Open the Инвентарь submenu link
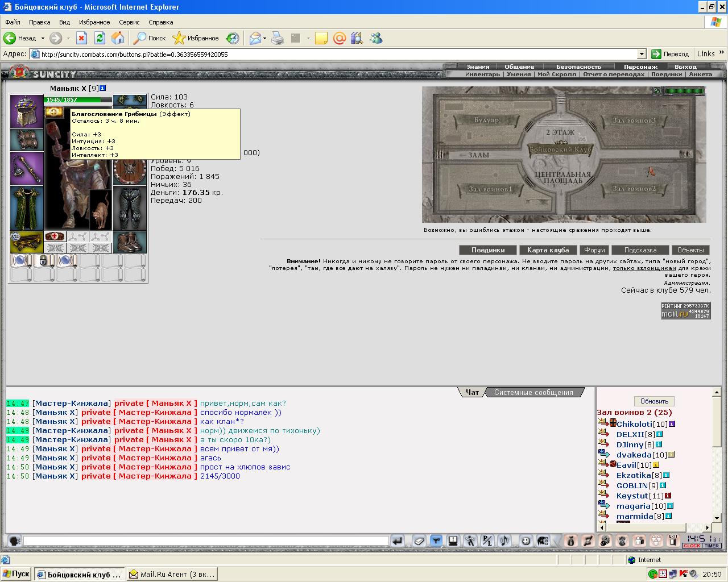The width and height of the screenshot is (728, 582). pos(482,74)
